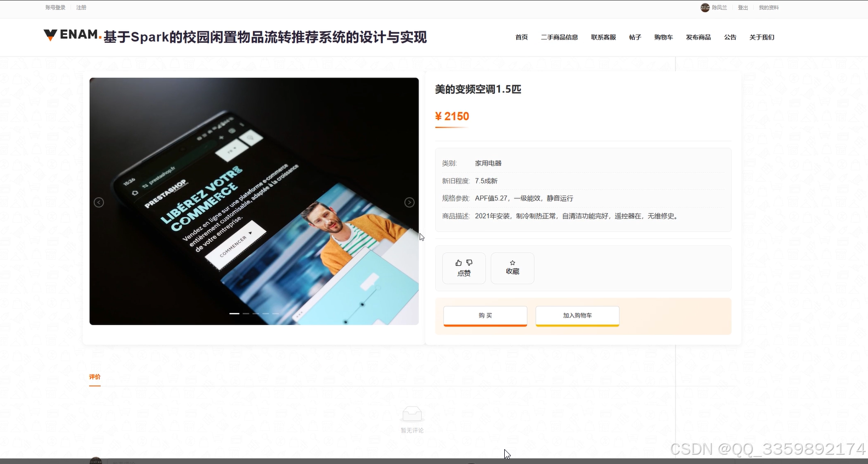This screenshot has height=464, width=868.
Task: Select the 评价 reviews tab
Action: click(95, 377)
